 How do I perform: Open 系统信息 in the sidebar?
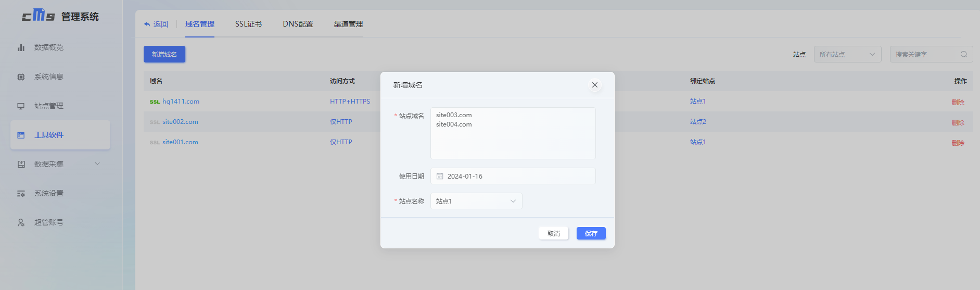60,77
